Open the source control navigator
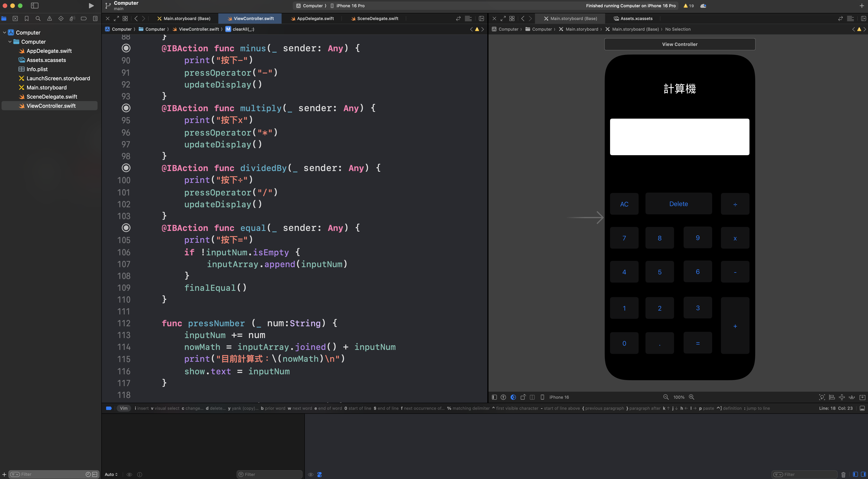The image size is (868, 479). (15, 18)
